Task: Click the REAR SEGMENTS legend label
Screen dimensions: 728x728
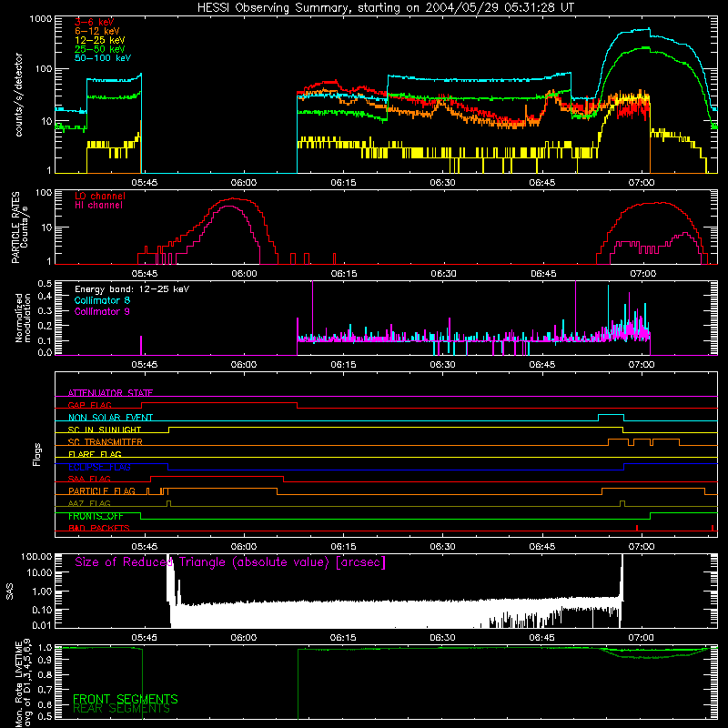Action: [121, 709]
